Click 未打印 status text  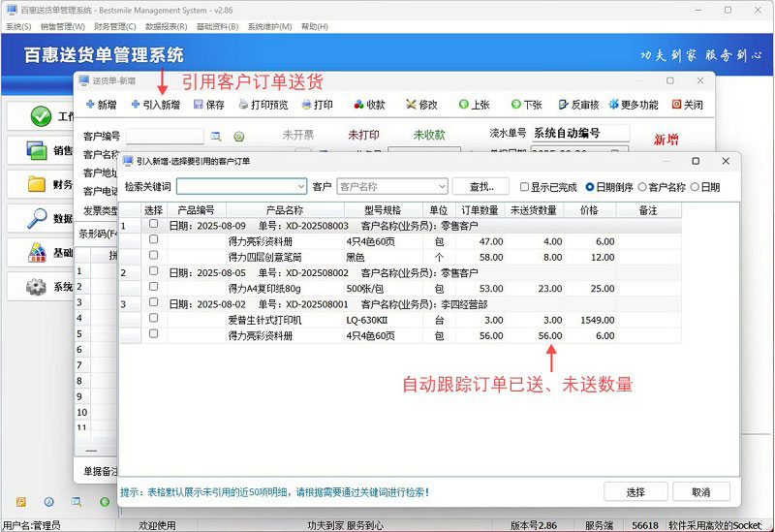(x=363, y=135)
